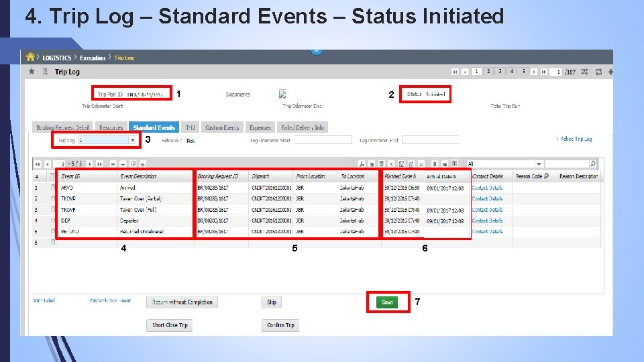Open the Failed Delivery Info tab
Viewport: 644px width, 362px height.
[x=303, y=127]
